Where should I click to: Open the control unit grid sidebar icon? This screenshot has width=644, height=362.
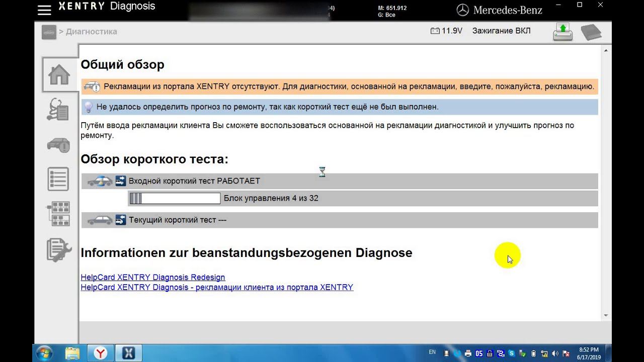tap(58, 214)
